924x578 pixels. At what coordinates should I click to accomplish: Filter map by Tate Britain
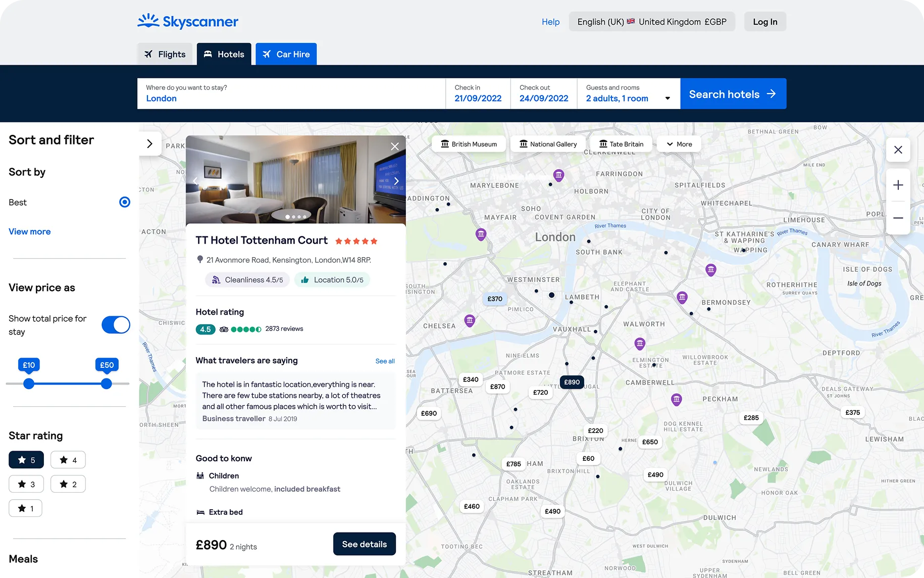(x=621, y=144)
